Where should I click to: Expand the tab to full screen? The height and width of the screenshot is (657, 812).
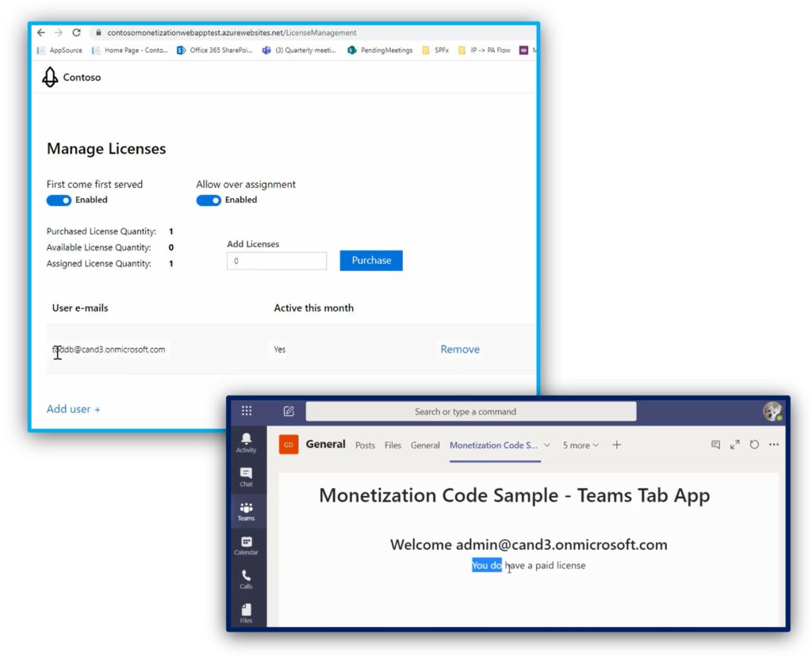[735, 445]
